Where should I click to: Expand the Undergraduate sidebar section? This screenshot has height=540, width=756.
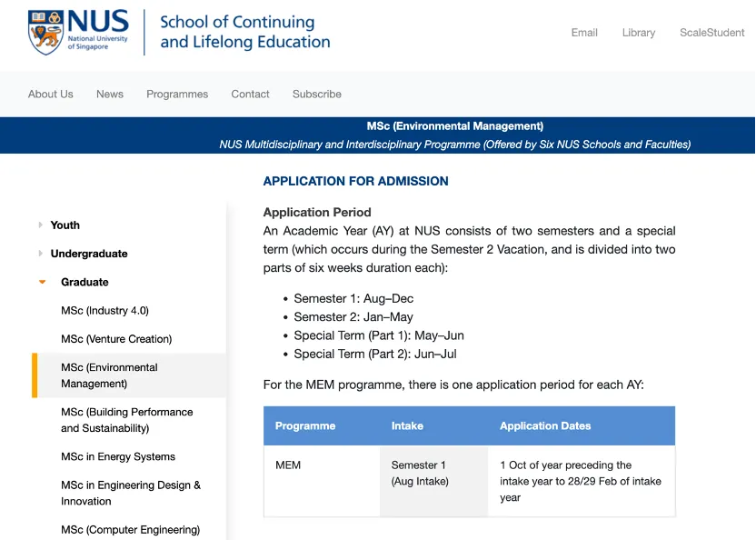click(x=88, y=254)
